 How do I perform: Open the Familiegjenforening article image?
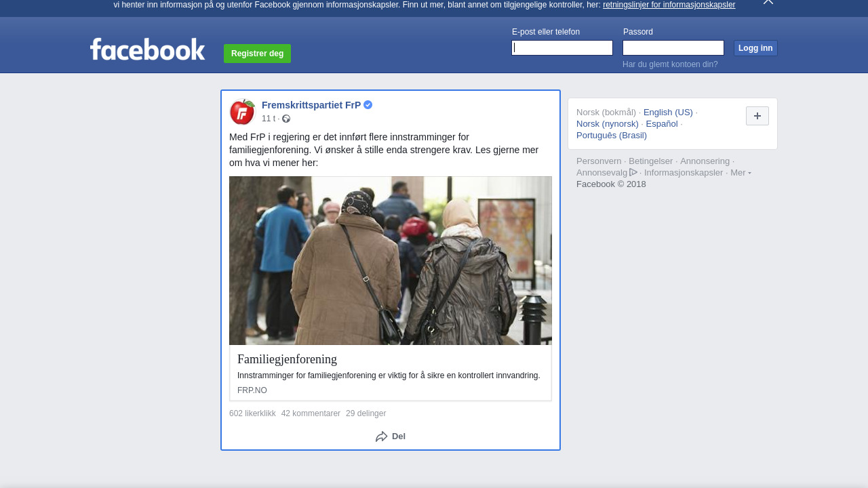point(391,261)
